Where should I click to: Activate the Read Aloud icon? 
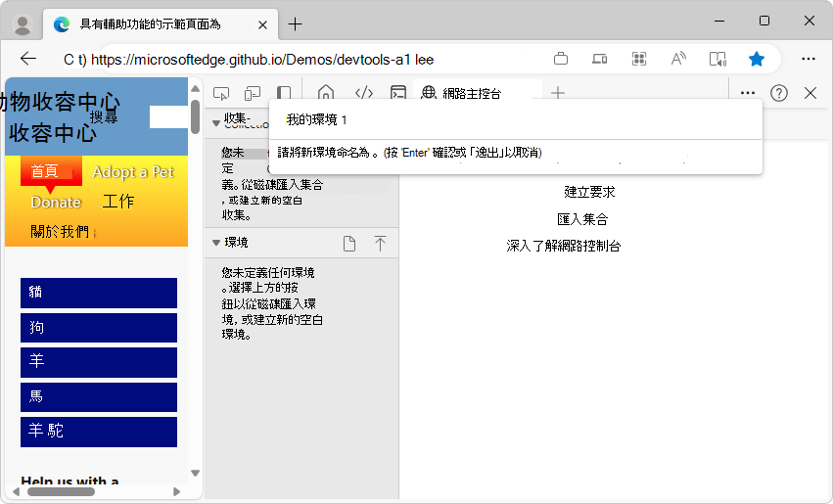(678, 59)
